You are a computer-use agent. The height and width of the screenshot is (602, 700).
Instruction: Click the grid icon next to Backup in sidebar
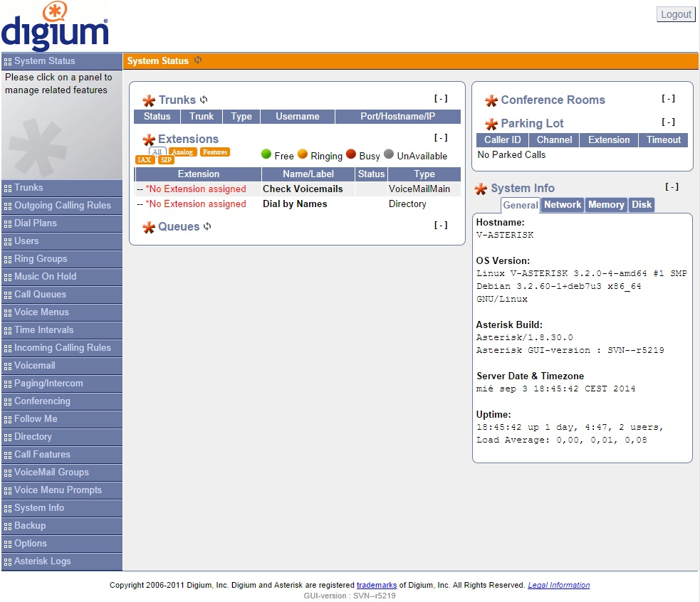tap(8, 527)
